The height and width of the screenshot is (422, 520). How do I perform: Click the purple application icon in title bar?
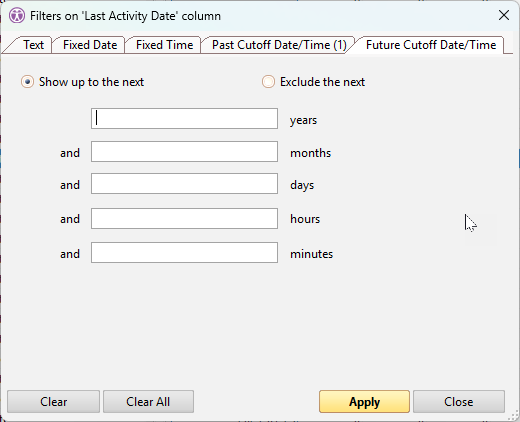point(17,16)
